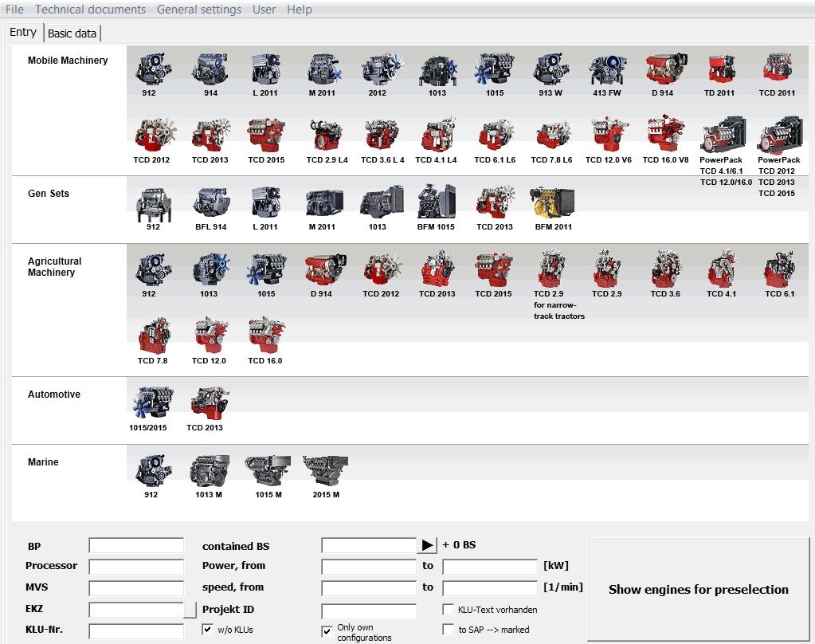
Task: Click the 413 FW engine icon
Action: coord(607,69)
